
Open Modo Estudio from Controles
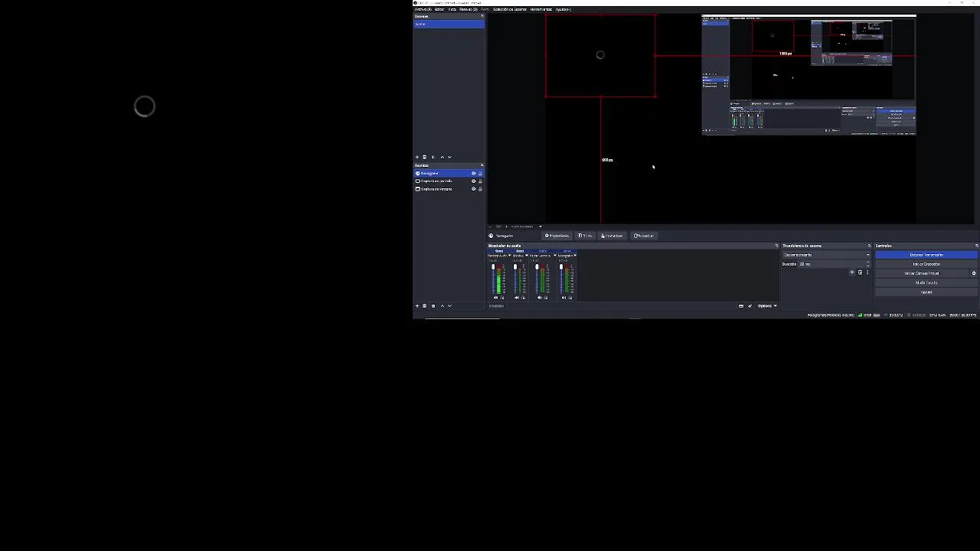(x=926, y=282)
